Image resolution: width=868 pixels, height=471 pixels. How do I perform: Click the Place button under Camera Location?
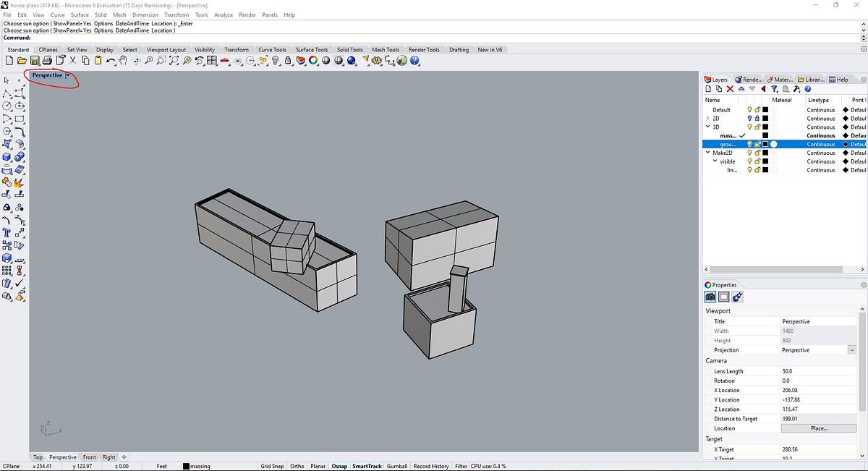818,428
